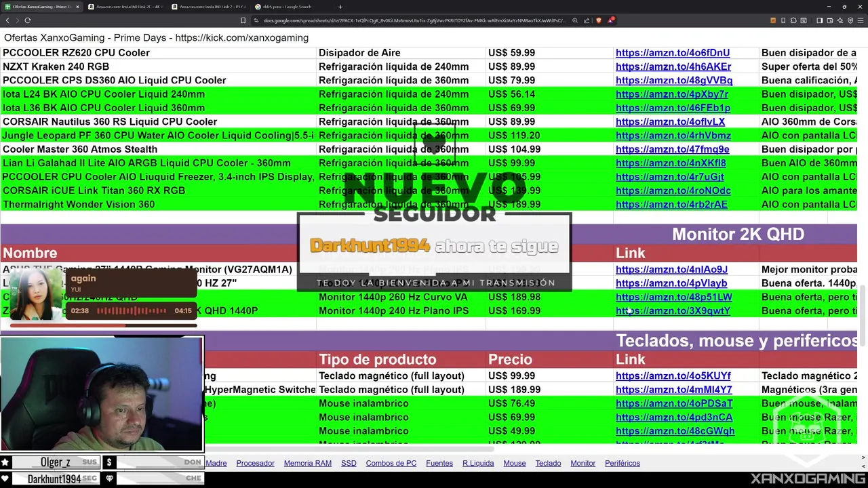Open the Memoria RAM sheet tab
The image size is (868, 488).
coord(307,464)
